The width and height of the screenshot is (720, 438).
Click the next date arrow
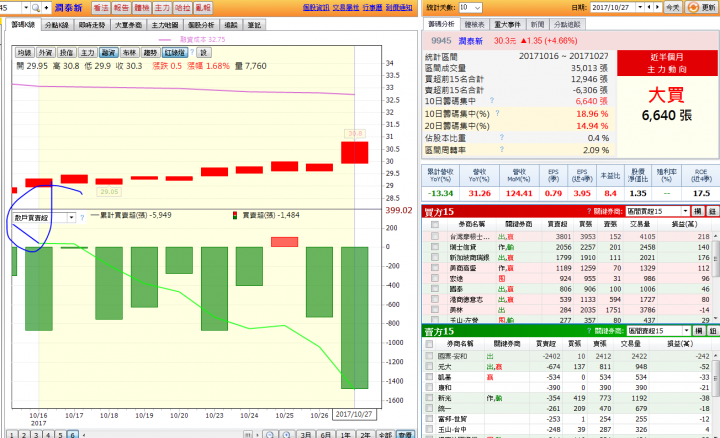pyautogui.click(x=658, y=7)
